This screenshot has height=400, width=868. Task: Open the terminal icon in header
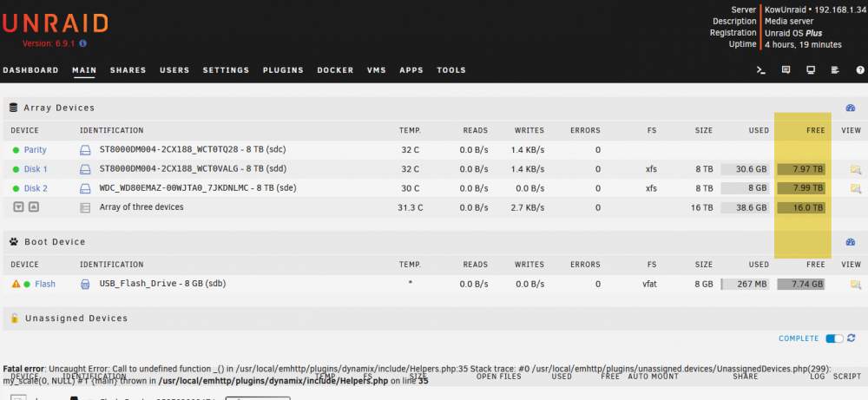[761, 70]
